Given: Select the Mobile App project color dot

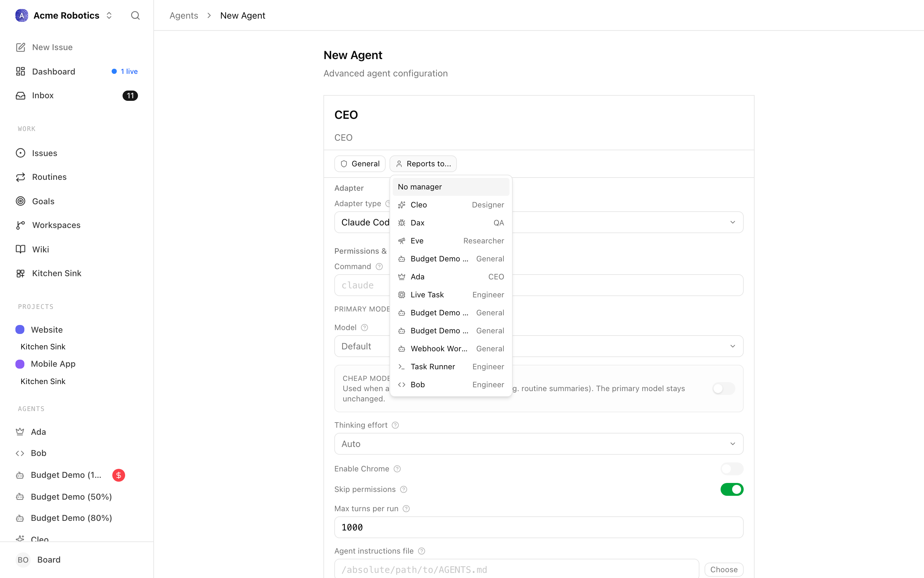Looking at the screenshot, I should point(20,364).
